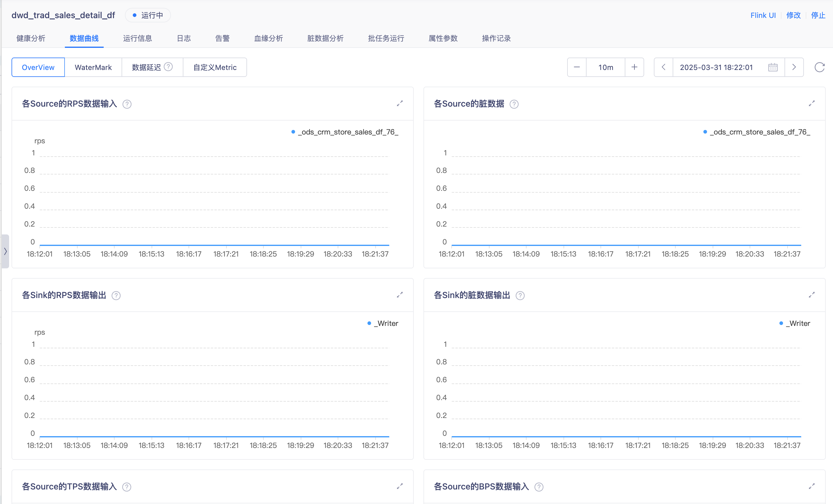
Task: Click the 运行中 status badge
Action: coord(148,15)
